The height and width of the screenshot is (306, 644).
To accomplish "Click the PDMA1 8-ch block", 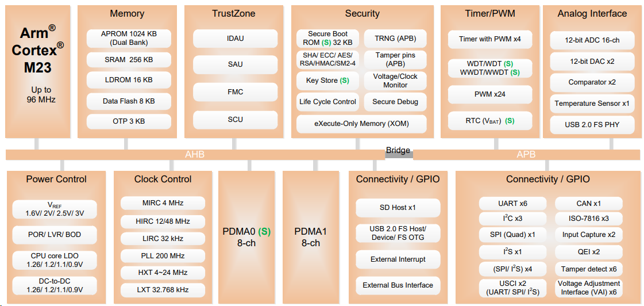I will tap(310, 237).
